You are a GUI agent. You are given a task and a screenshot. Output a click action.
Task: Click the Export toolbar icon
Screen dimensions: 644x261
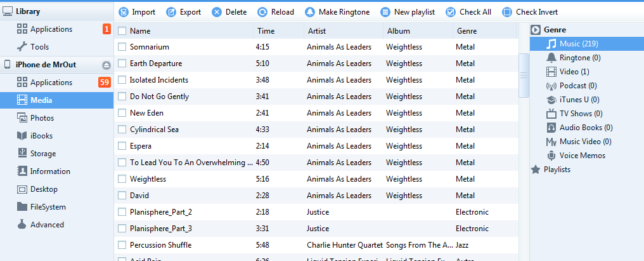(x=171, y=12)
